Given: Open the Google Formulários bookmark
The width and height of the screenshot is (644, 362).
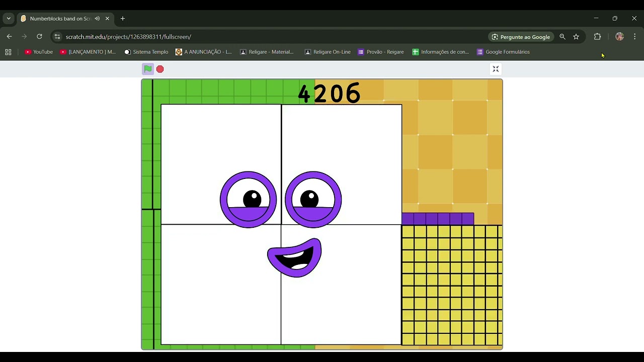Looking at the screenshot, I should pos(503,52).
